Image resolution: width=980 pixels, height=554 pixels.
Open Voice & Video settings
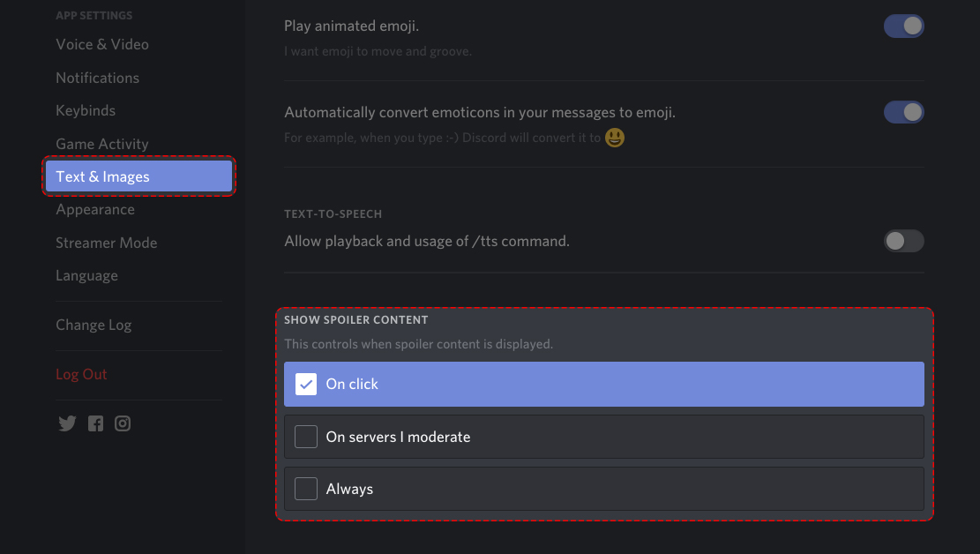click(102, 44)
